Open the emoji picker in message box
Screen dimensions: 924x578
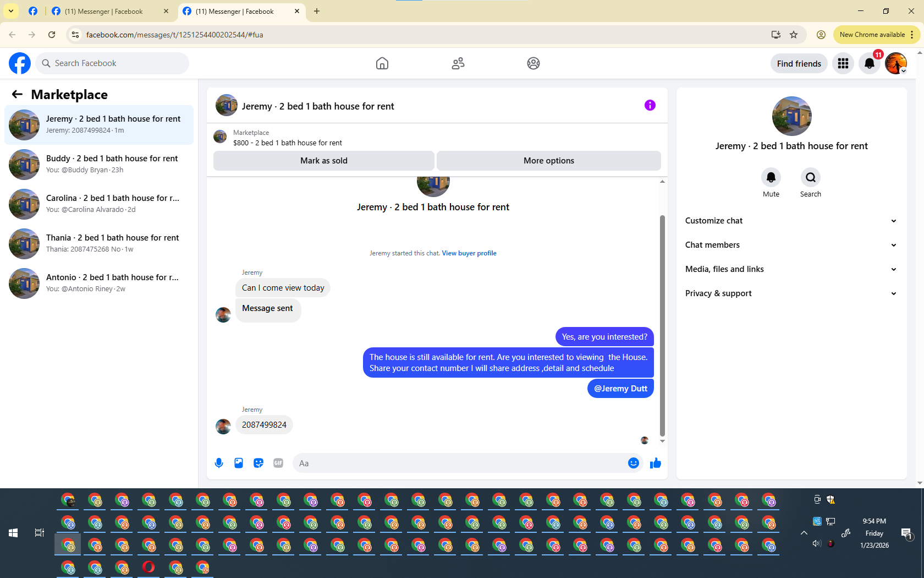tap(634, 463)
